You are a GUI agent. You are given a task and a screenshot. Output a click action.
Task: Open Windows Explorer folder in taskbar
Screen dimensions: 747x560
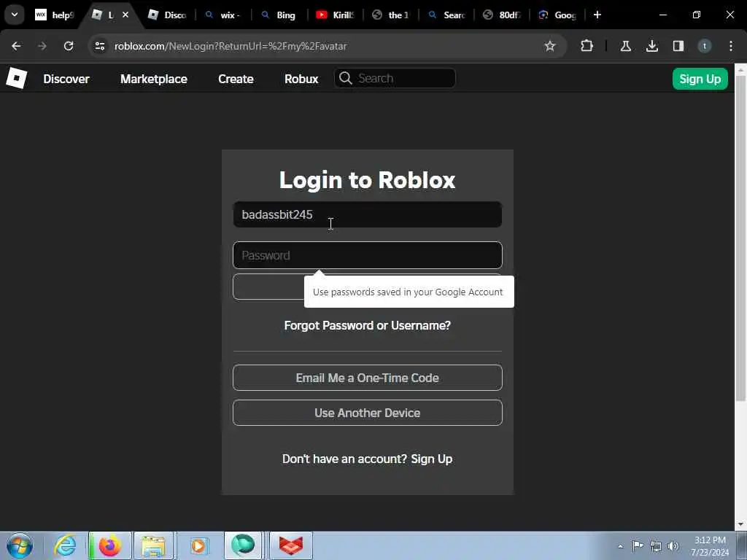[x=154, y=545]
